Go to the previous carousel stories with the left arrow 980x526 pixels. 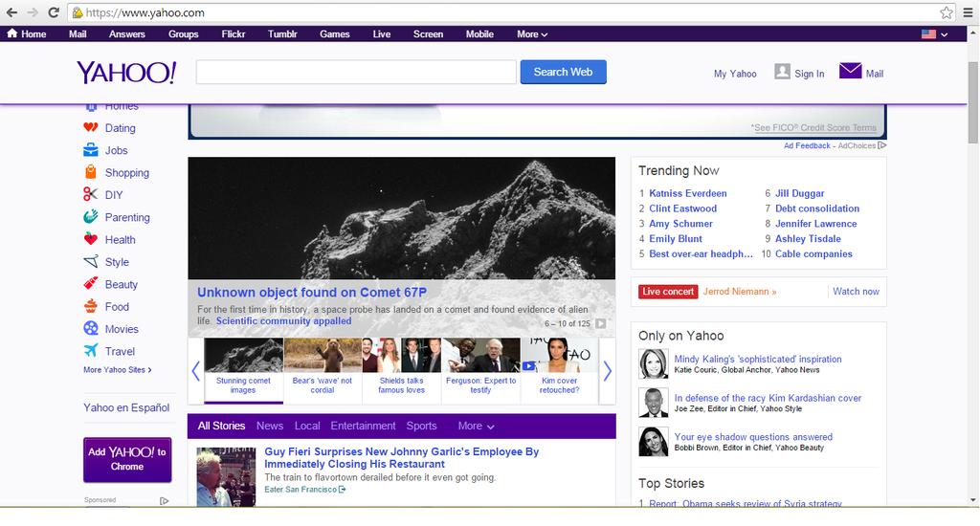pos(195,371)
